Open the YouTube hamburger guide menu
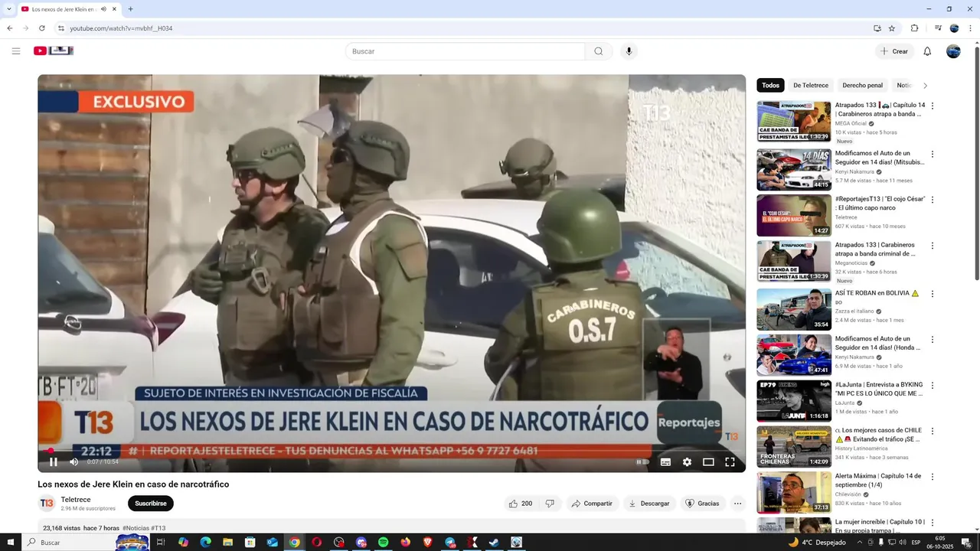Viewport: 980px width, 551px height. (16, 51)
